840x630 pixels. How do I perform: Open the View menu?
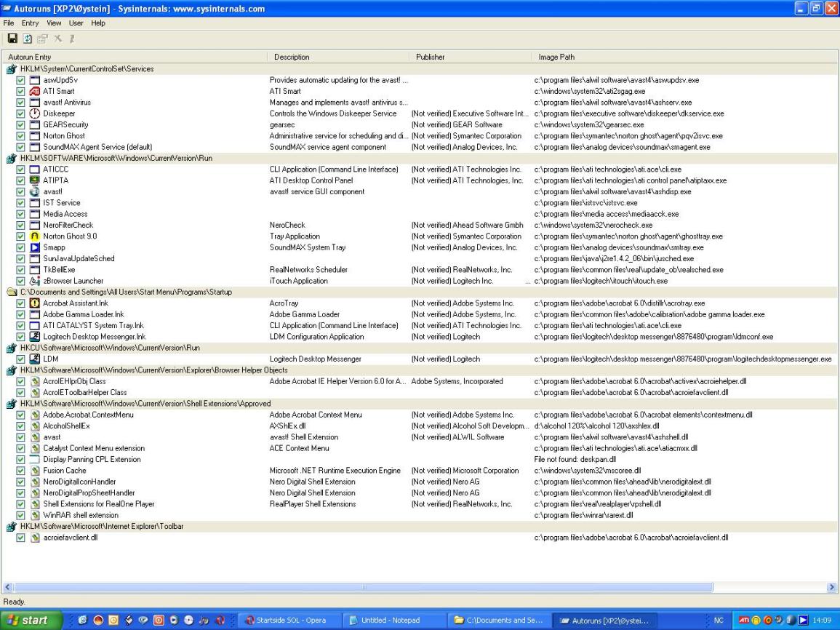click(x=54, y=23)
